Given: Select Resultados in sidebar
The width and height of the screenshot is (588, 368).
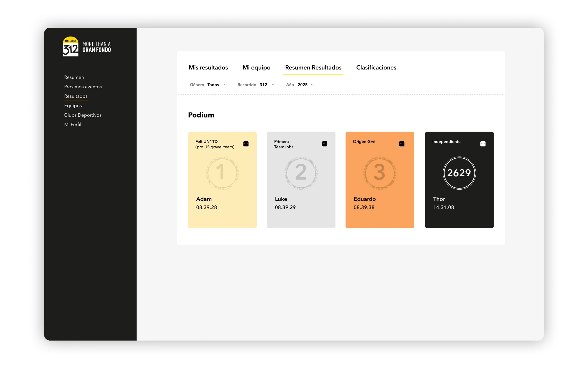Looking at the screenshot, I should coord(76,96).
